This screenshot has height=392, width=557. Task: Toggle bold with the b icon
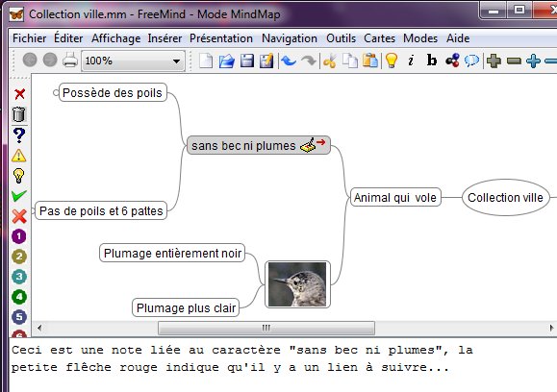(x=432, y=61)
